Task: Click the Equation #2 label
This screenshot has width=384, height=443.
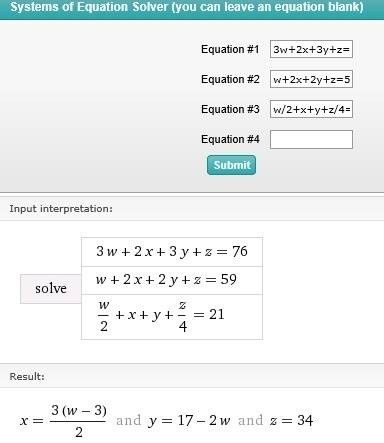Action: (x=230, y=79)
